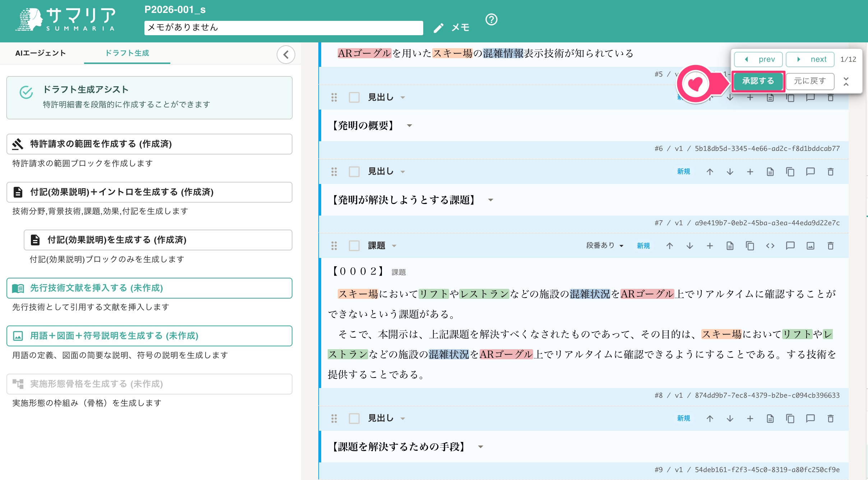This screenshot has height=480, width=868.
Task: Copy the 【課題を解決するための手段】 heading block
Action: coord(790,419)
